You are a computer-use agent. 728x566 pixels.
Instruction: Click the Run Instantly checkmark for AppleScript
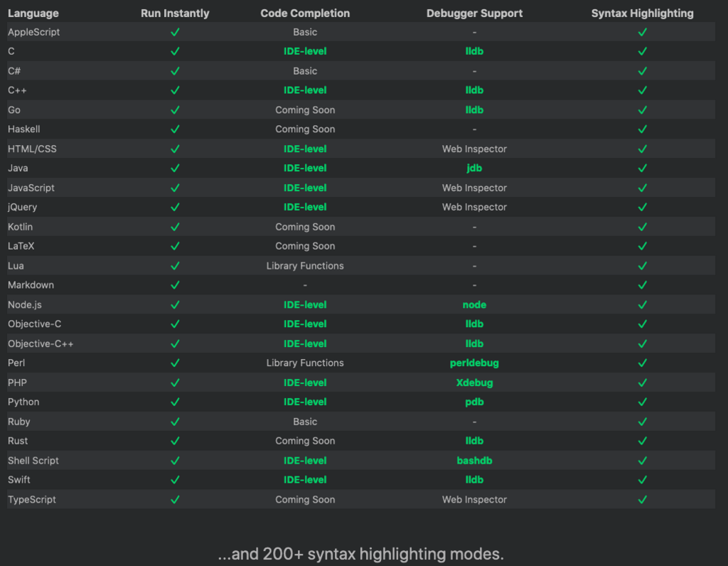tap(175, 32)
